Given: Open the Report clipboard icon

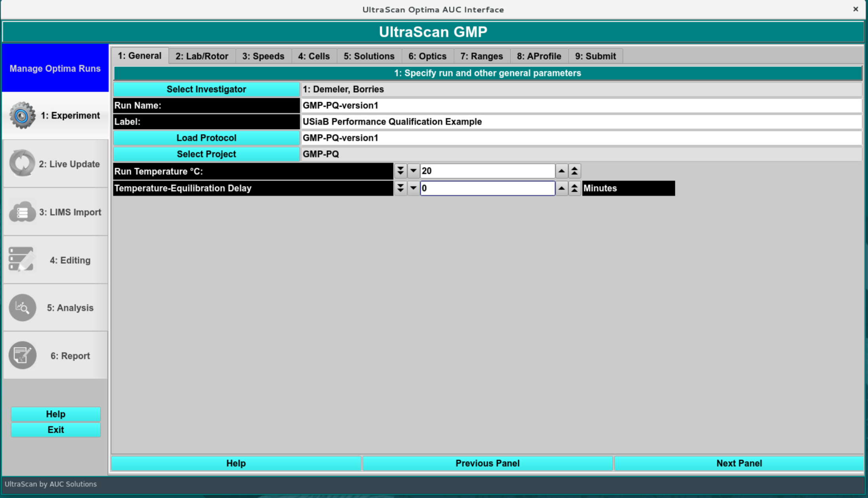Looking at the screenshot, I should coord(22,355).
